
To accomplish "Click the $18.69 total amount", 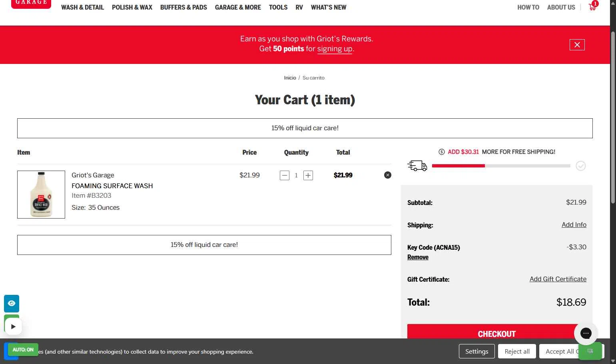I will pyautogui.click(x=571, y=302).
